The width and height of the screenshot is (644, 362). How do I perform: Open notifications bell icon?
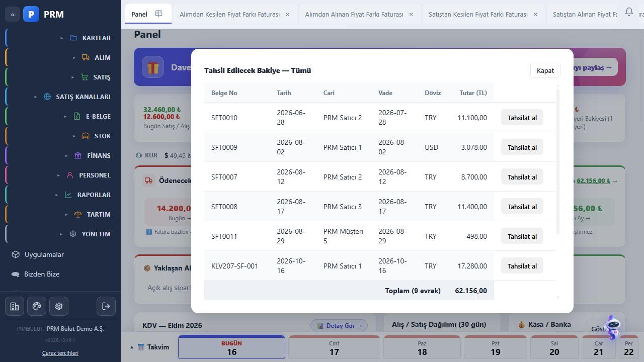tap(629, 12)
